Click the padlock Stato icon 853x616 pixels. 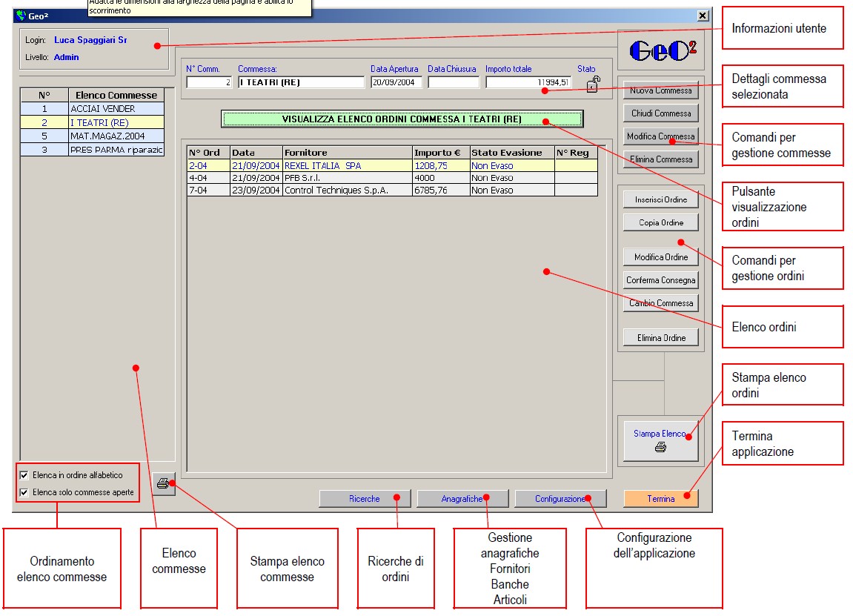coord(592,85)
